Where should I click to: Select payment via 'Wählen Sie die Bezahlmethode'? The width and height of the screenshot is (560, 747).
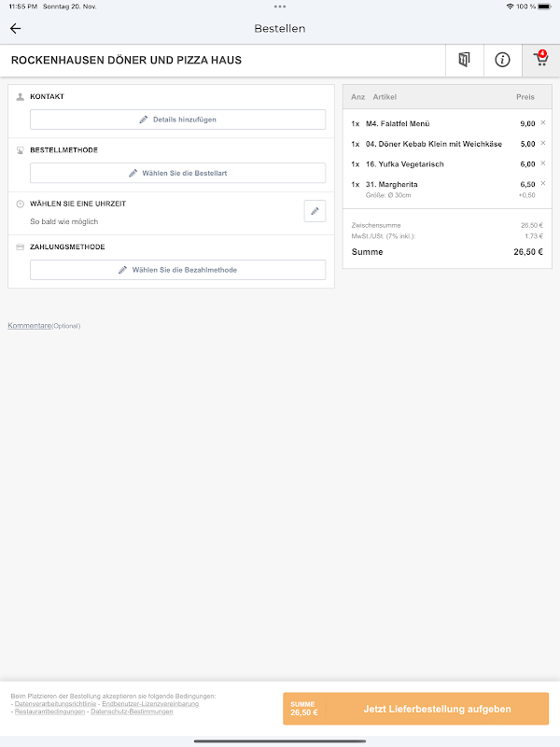coord(177,270)
